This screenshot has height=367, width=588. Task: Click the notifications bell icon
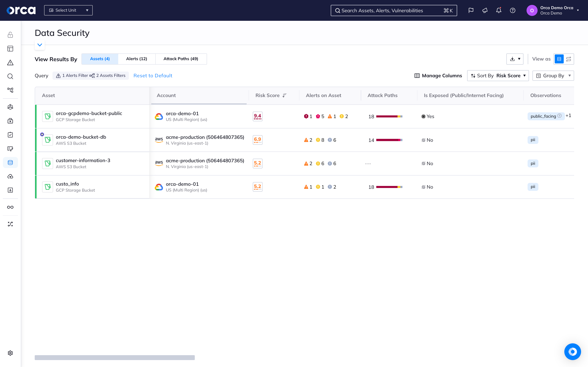point(499,10)
